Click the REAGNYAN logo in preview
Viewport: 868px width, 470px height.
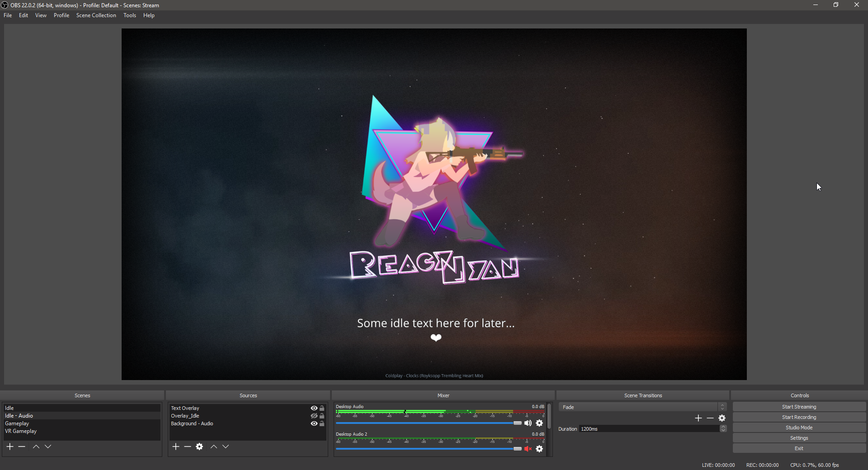434,267
